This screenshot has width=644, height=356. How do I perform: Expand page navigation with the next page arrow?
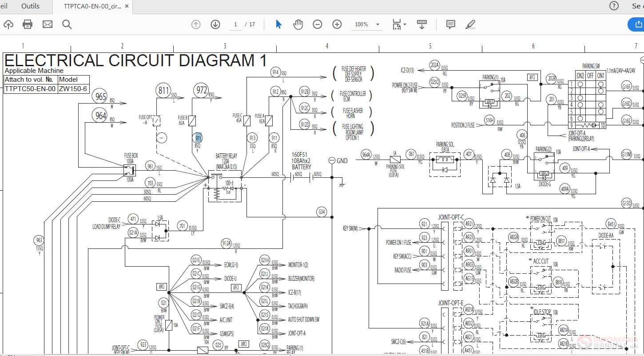[215, 24]
